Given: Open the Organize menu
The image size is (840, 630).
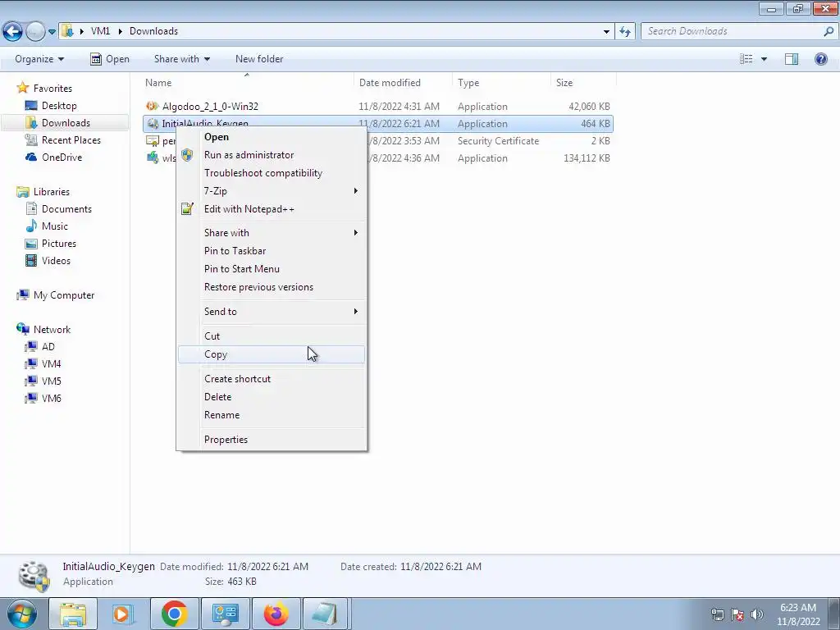Looking at the screenshot, I should pyautogui.click(x=39, y=59).
